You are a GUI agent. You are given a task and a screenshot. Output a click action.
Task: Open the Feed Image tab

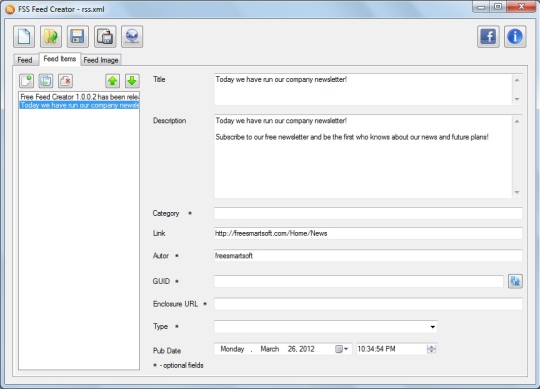click(x=101, y=60)
